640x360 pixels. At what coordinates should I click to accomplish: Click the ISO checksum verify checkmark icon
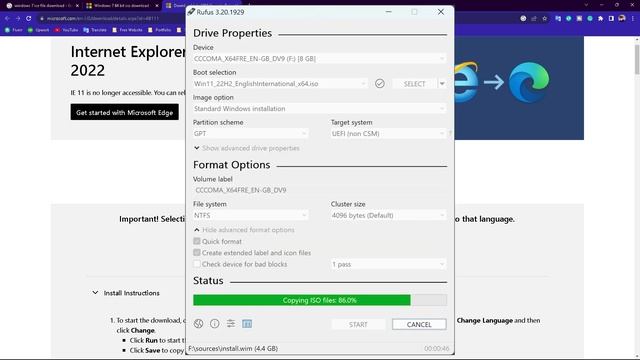[380, 84]
